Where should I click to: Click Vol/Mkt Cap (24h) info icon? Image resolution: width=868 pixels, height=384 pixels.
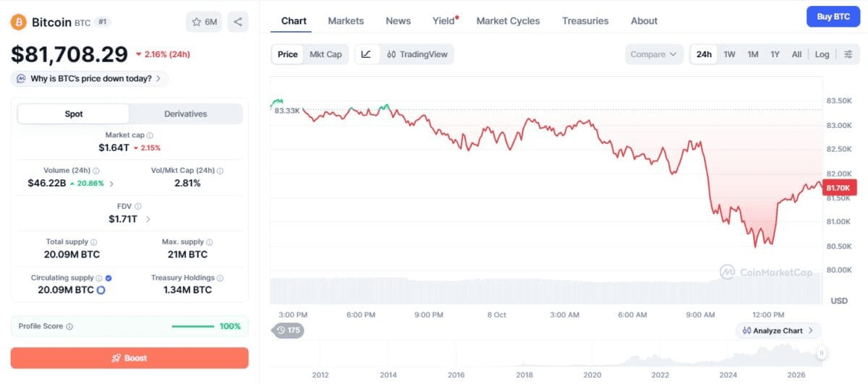pos(220,171)
